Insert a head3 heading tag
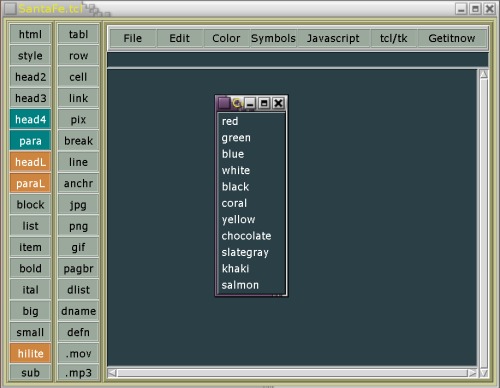500x388 pixels. (30, 98)
